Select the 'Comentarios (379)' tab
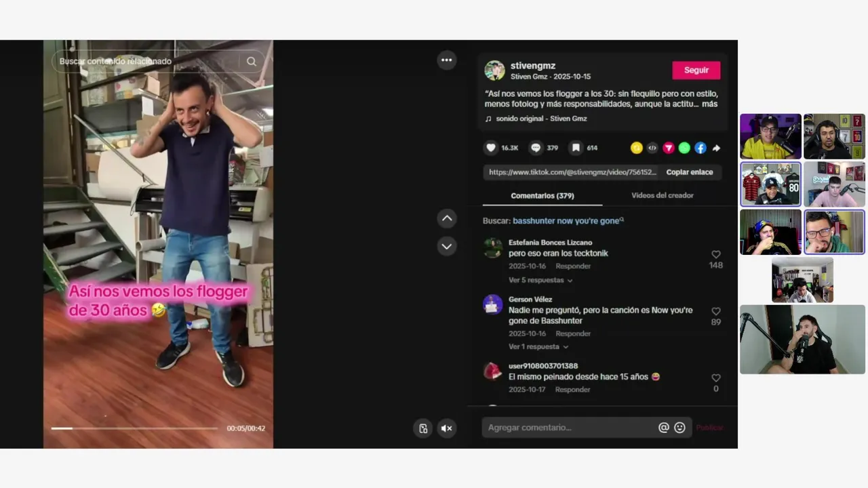 click(x=542, y=195)
